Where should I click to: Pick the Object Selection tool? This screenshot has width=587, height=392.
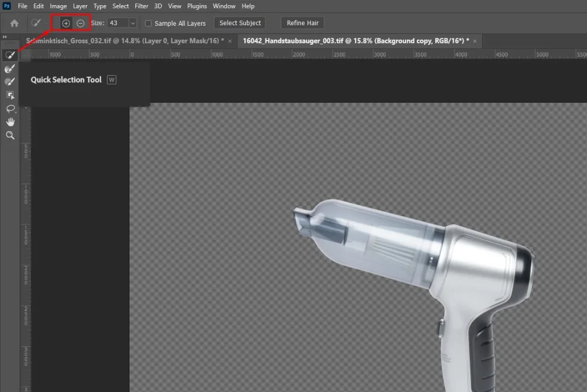pyautogui.click(x=10, y=95)
